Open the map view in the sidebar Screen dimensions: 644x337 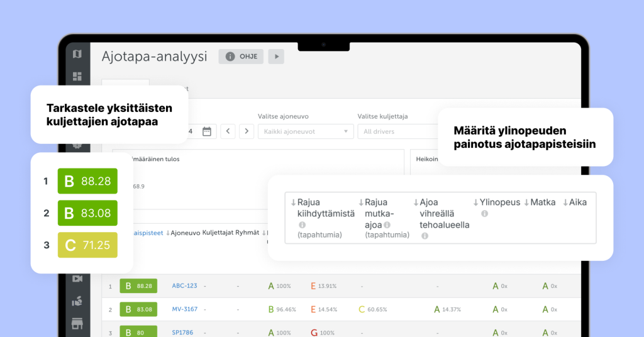click(x=77, y=54)
